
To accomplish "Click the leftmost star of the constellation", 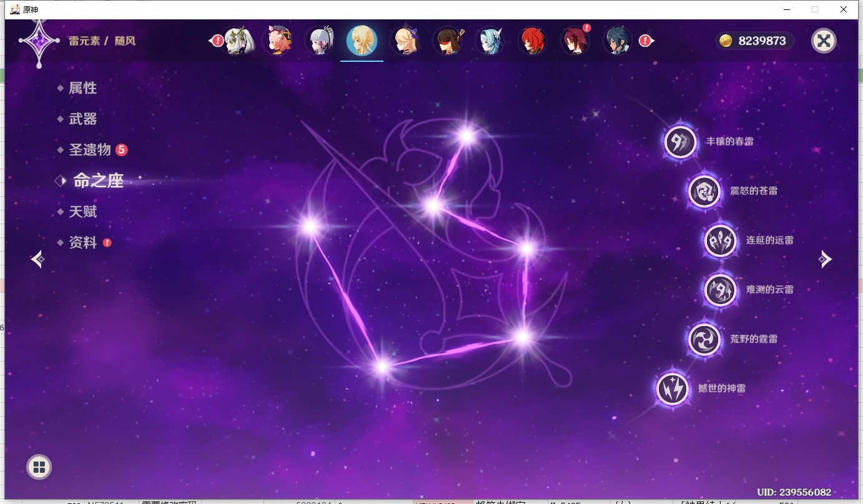I will pyautogui.click(x=310, y=226).
